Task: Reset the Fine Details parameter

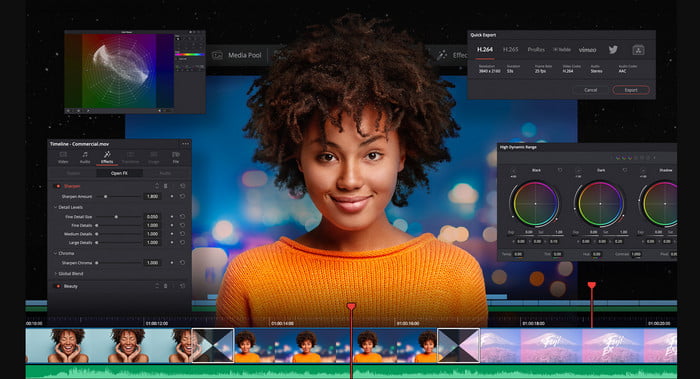Action: pos(182,225)
